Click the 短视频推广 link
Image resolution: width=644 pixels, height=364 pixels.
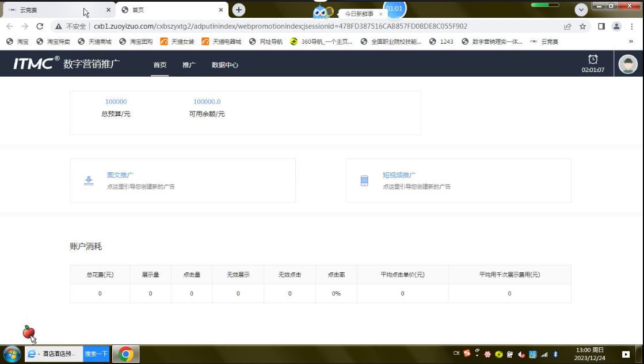399,175
